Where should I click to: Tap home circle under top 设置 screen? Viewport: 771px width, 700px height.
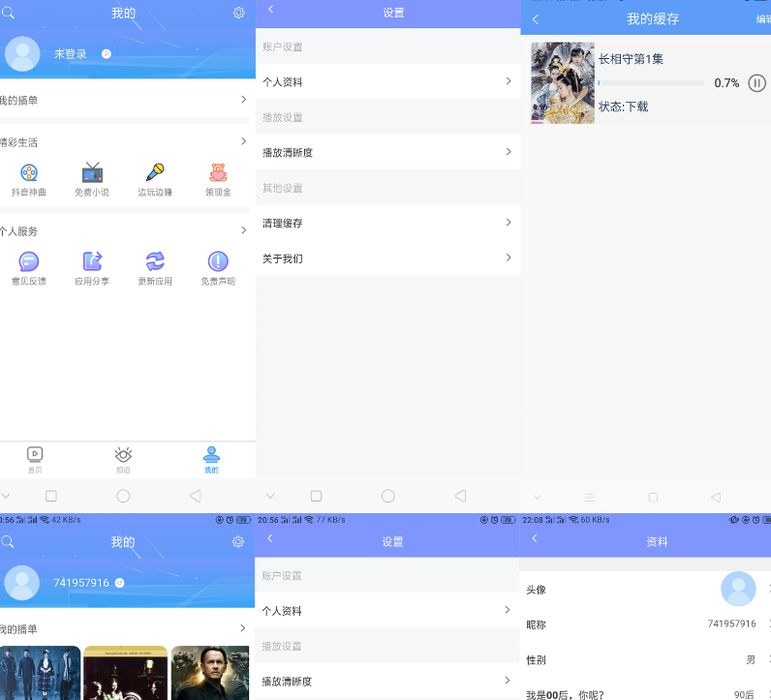click(388, 496)
